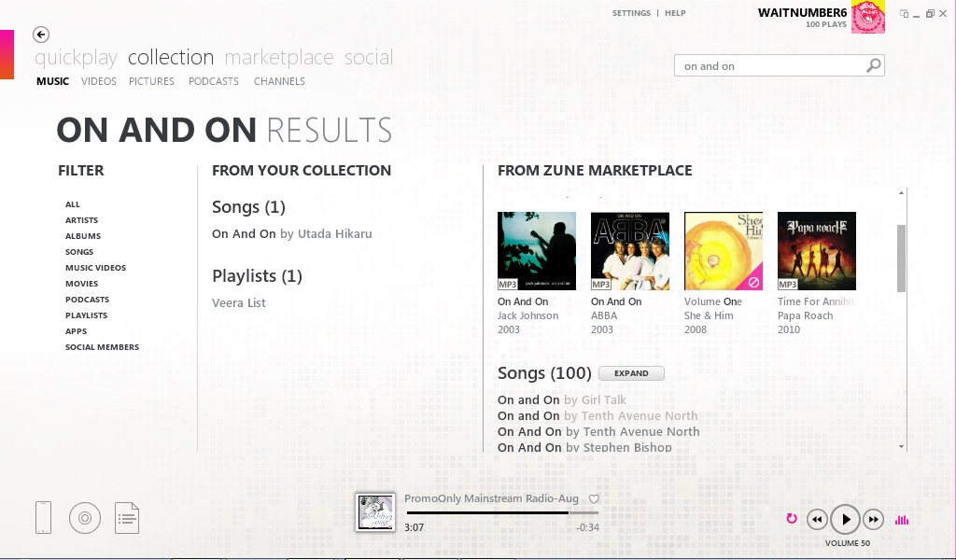Open the equalizer visualizer icon
Viewport: 956px width, 560px height.
(902, 520)
